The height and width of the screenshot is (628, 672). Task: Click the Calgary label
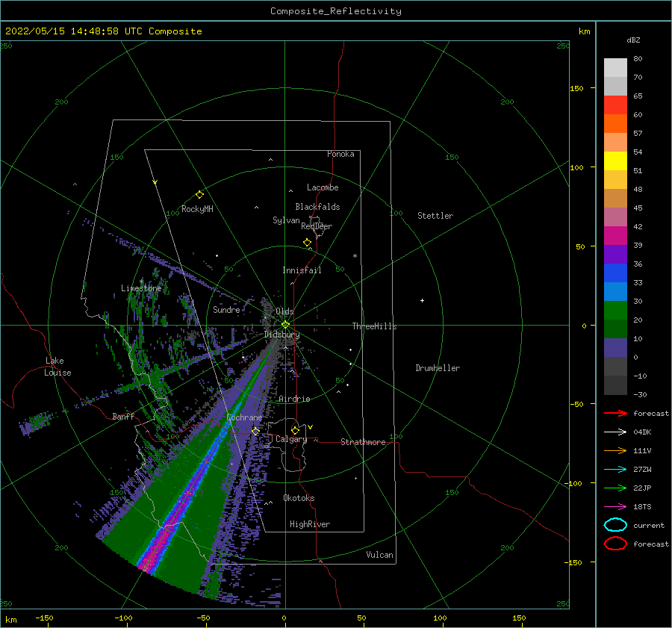291,439
